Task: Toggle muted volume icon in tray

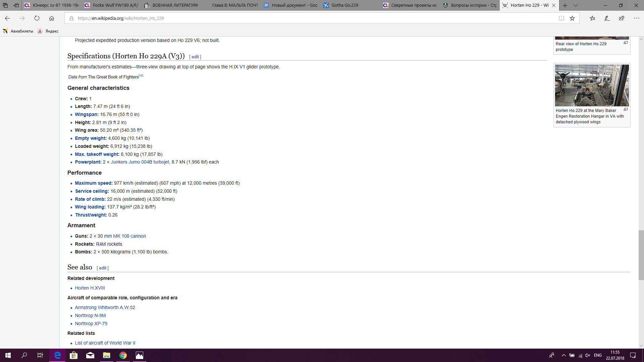Action: pyautogui.click(x=588, y=355)
